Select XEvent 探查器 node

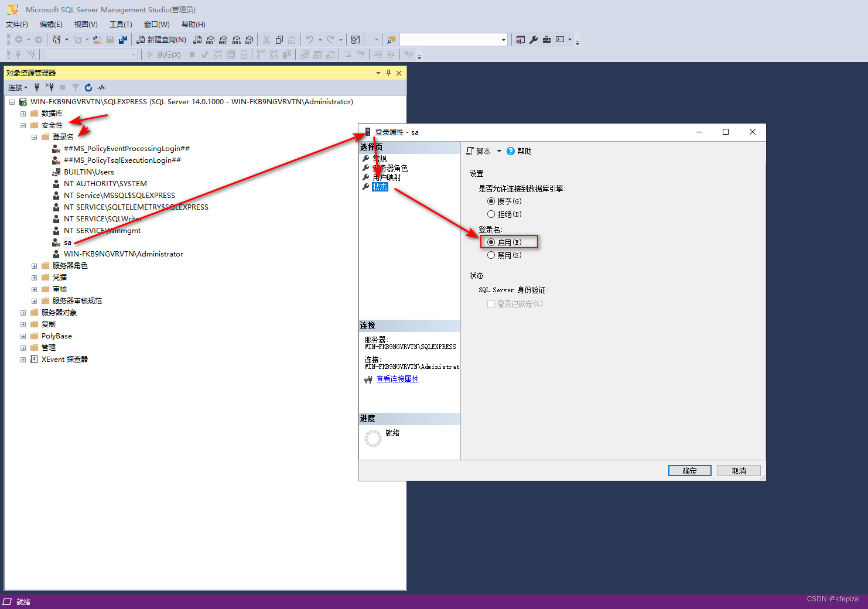tap(64, 360)
